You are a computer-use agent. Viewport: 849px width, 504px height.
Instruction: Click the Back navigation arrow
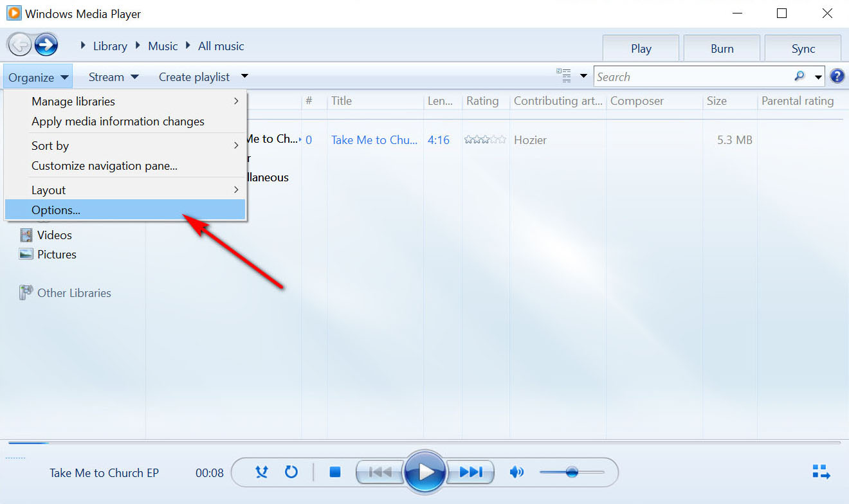pyautogui.click(x=20, y=45)
